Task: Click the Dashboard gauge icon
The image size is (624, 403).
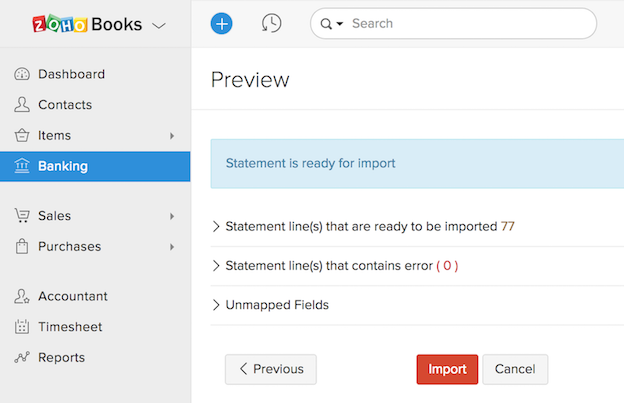Action: click(x=22, y=74)
